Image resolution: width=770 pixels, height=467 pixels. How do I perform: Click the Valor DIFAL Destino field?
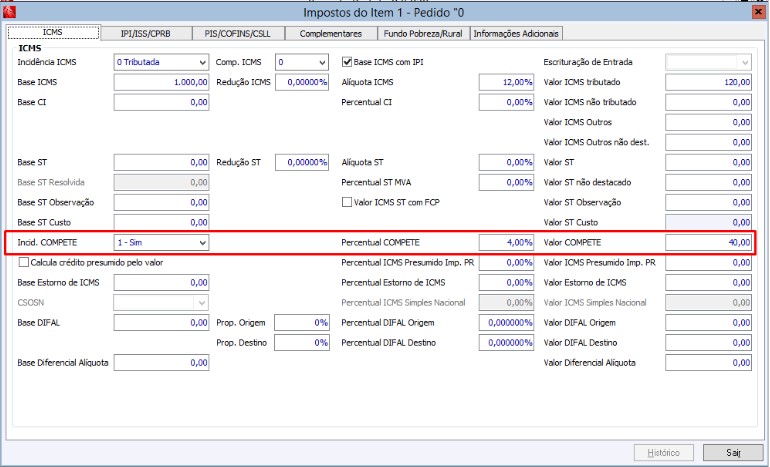(x=708, y=343)
